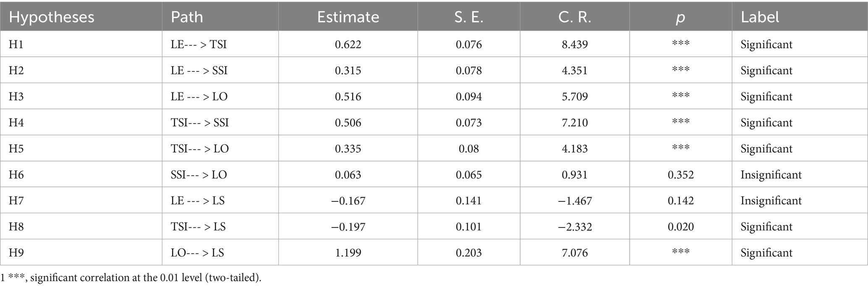Click the p column header
The image size is (868, 288).
click(x=680, y=17)
